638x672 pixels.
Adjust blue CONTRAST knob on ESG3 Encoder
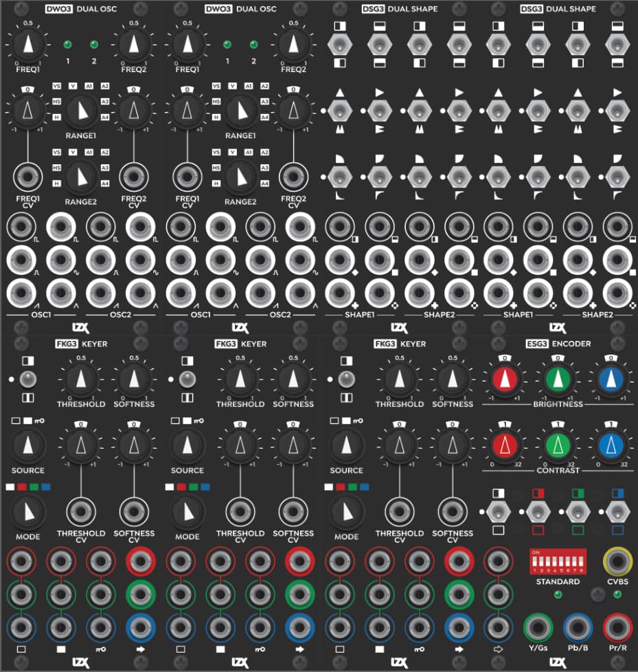pyautogui.click(x=611, y=446)
